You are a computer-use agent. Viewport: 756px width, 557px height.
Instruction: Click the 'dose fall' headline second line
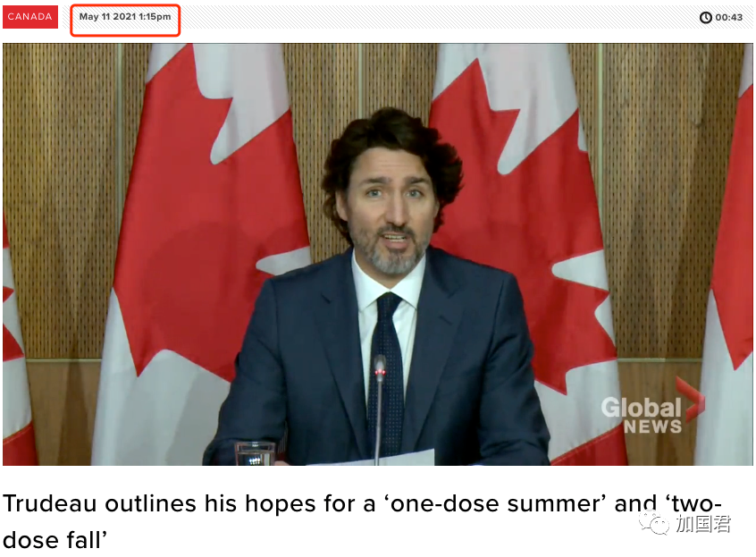pyautogui.click(x=55, y=540)
